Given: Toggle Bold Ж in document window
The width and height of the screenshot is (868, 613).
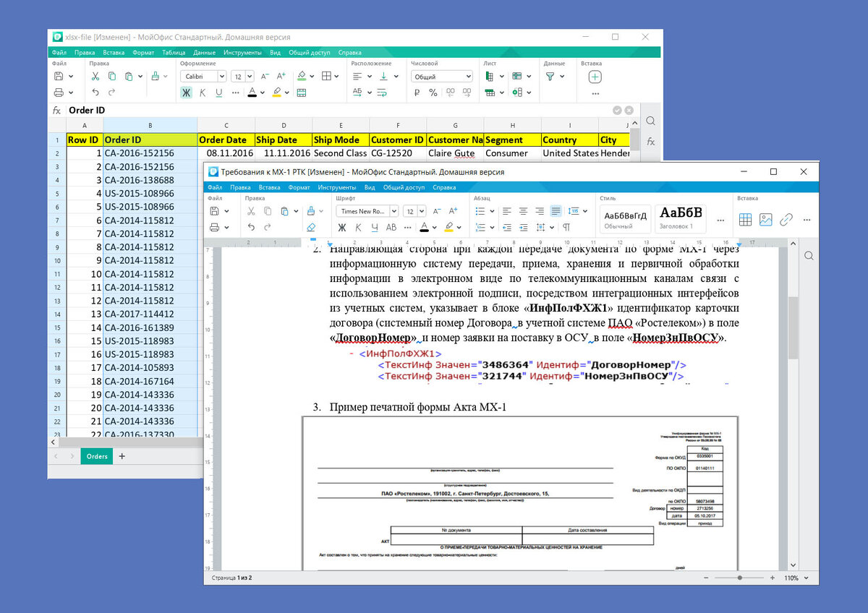Looking at the screenshot, I should click(x=342, y=227).
